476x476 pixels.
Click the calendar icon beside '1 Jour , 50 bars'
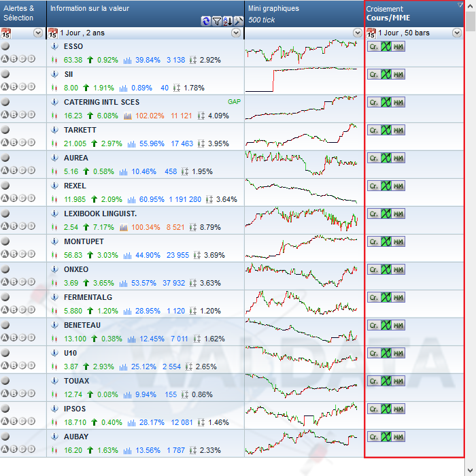(x=371, y=33)
